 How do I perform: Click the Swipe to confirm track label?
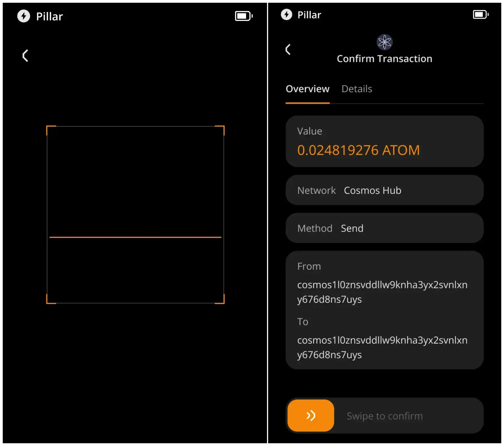(385, 416)
